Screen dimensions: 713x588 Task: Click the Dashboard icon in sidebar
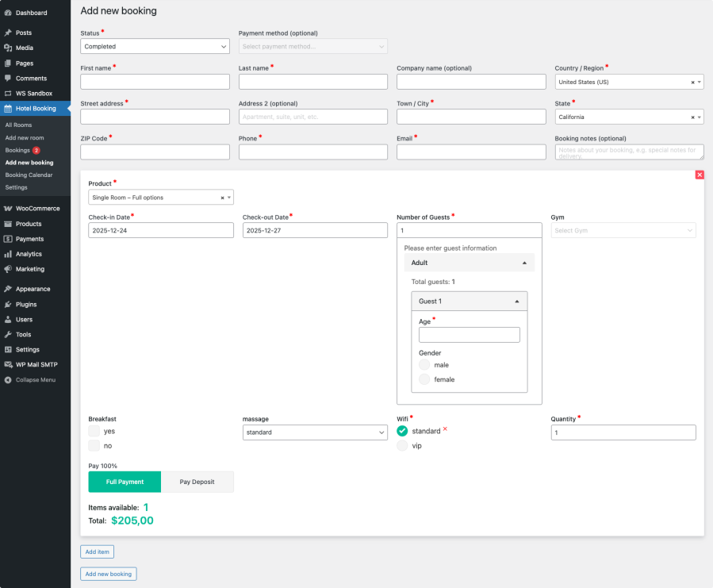8,13
